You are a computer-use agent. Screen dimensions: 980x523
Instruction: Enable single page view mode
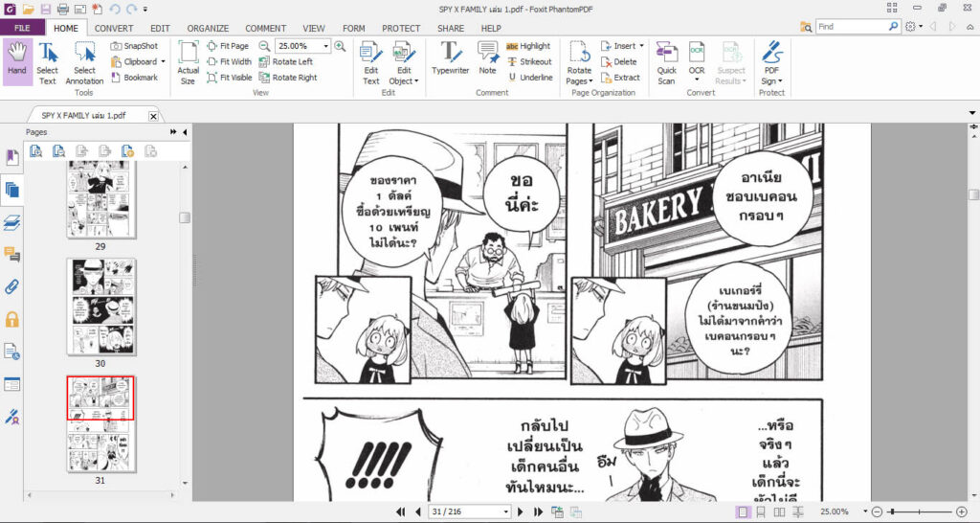[742, 512]
